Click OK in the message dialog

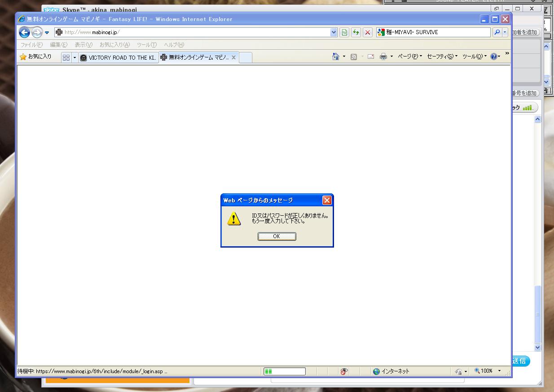click(277, 236)
